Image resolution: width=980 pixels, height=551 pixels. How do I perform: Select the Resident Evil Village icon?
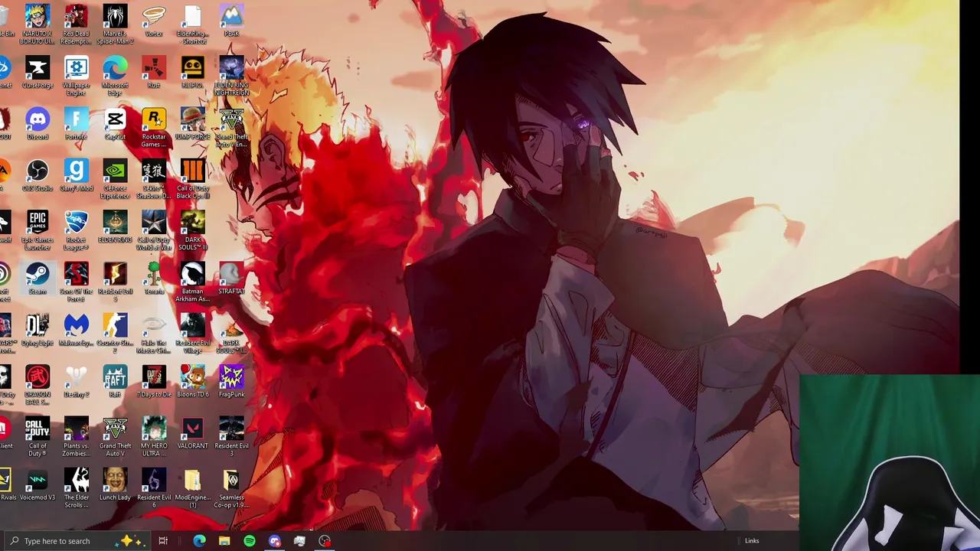pos(192,334)
